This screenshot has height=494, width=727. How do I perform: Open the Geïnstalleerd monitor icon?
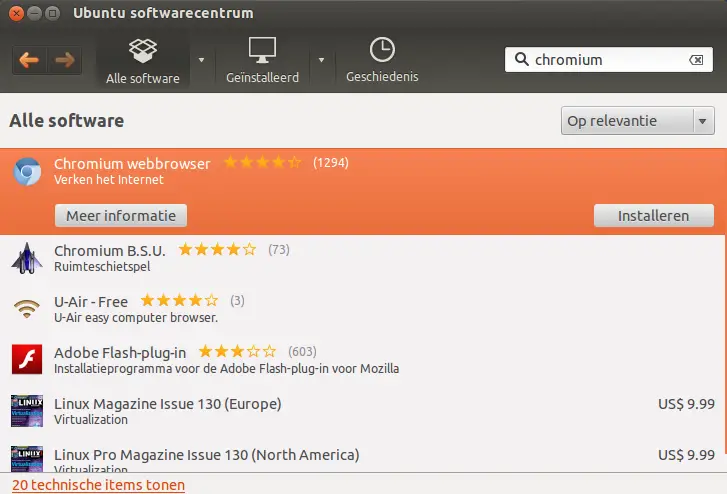click(x=262, y=50)
